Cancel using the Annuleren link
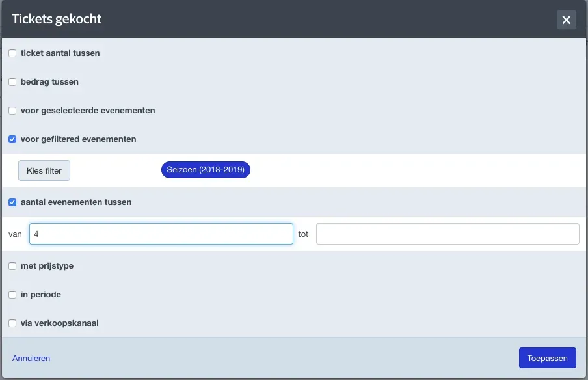The height and width of the screenshot is (380, 588). [31, 359]
